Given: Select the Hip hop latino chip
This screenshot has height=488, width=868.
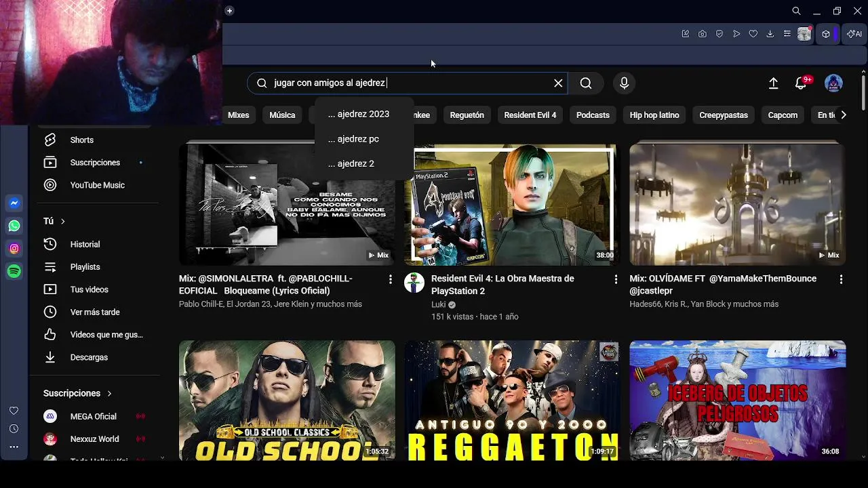Looking at the screenshot, I should pyautogui.click(x=654, y=115).
